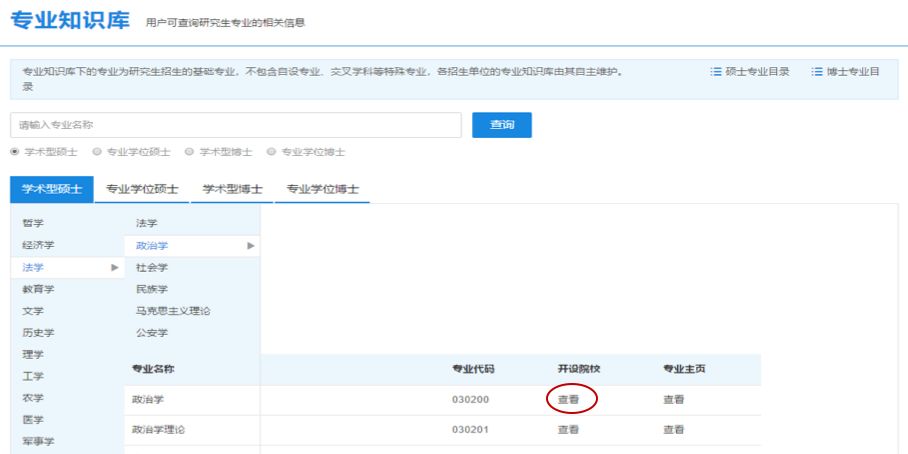The width and height of the screenshot is (908, 454).
Task: View 开设院校 for 政治学 (circled 查看)
Action: 569,399
